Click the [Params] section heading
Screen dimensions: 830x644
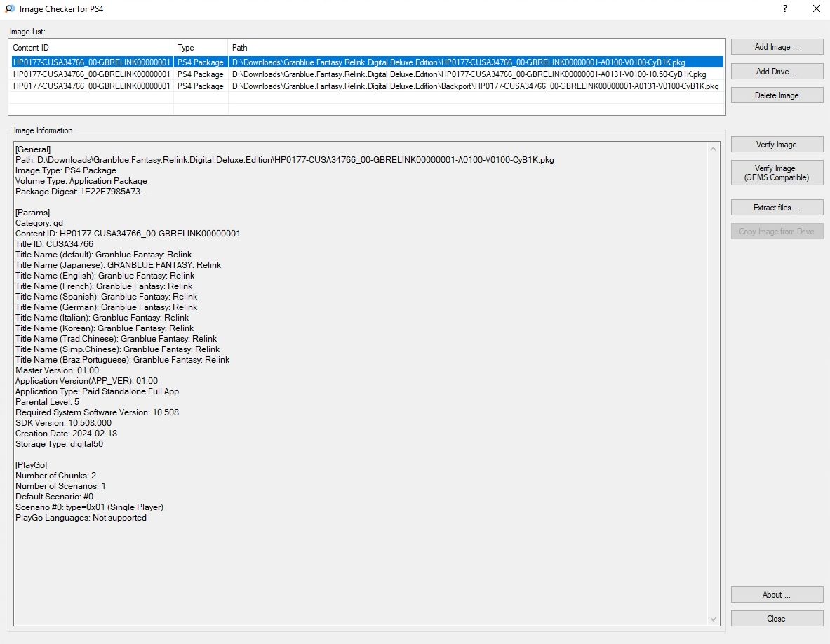click(x=33, y=212)
